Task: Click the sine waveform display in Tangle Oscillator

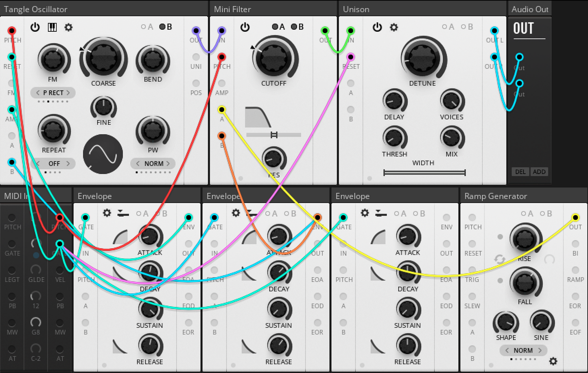Action: [103, 154]
